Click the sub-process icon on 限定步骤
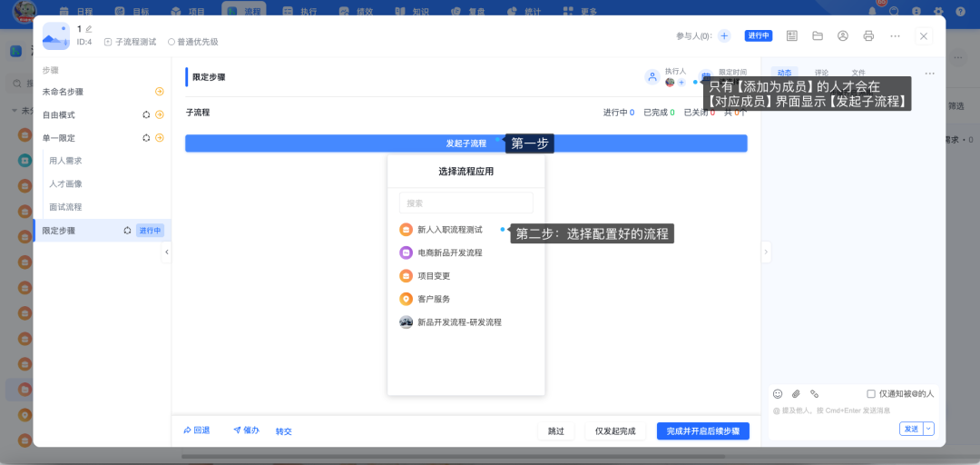Screen dimensions: 980x465 coord(128,231)
